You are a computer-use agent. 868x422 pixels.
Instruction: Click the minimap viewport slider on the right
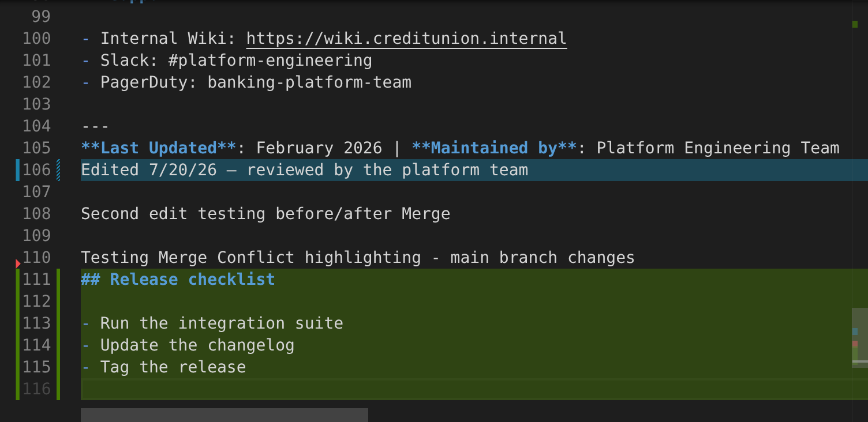860,338
